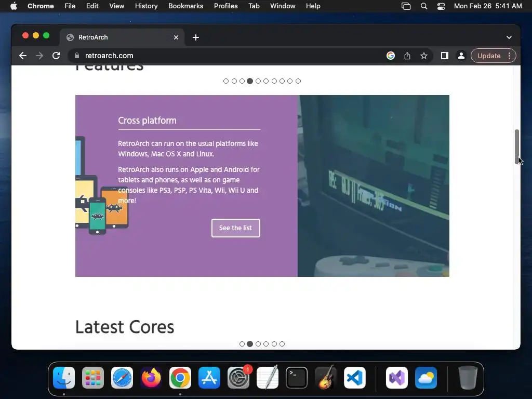Image resolution: width=532 pixels, height=399 pixels.
Task: Open Control Center in menu bar
Action: (x=441, y=6)
